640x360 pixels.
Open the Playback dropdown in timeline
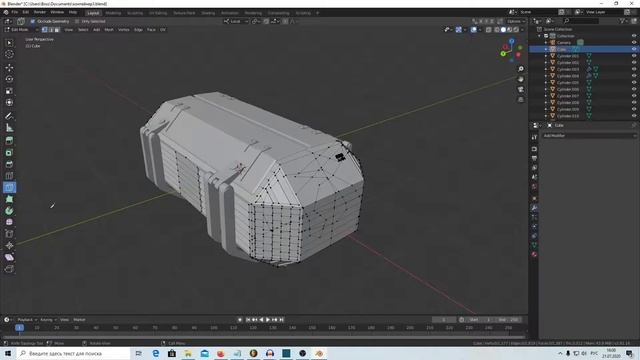(27, 320)
